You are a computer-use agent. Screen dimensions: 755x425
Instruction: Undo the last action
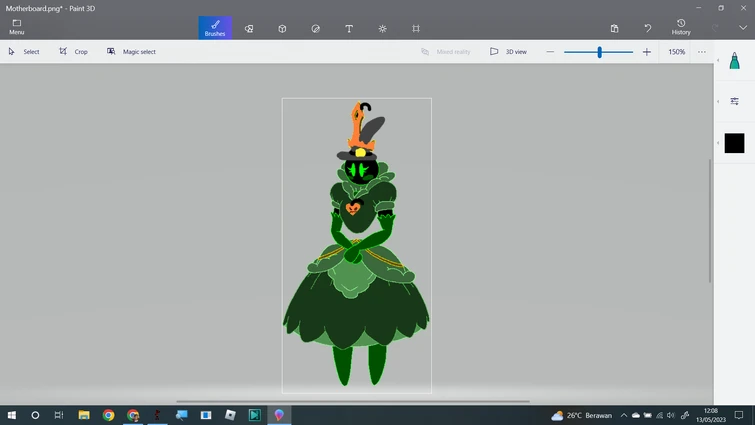647,29
